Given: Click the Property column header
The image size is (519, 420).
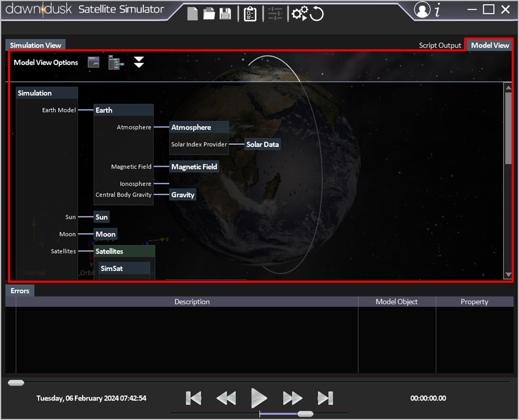Looking at the screenshot, I should point(474,302).
